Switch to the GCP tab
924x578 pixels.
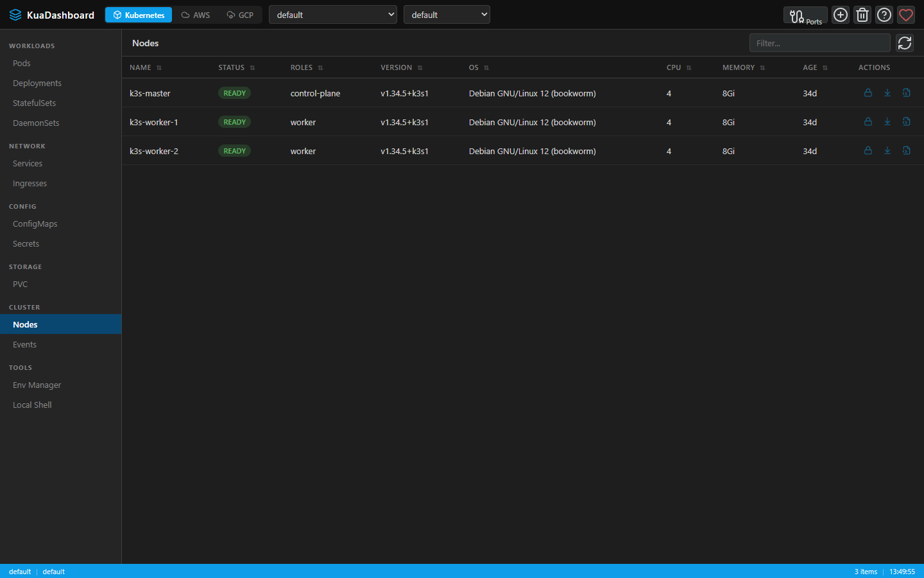tap(240, 15)
